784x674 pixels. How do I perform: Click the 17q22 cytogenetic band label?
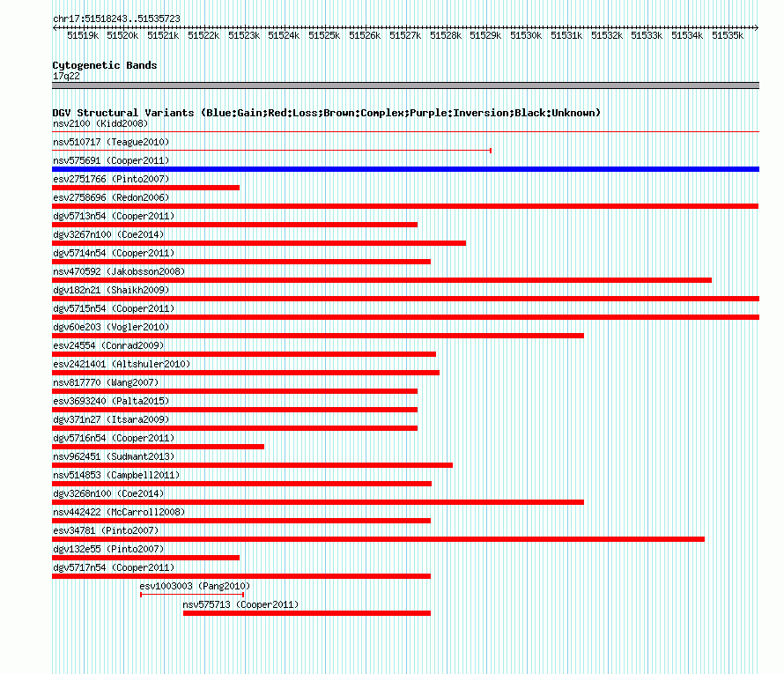66,76
